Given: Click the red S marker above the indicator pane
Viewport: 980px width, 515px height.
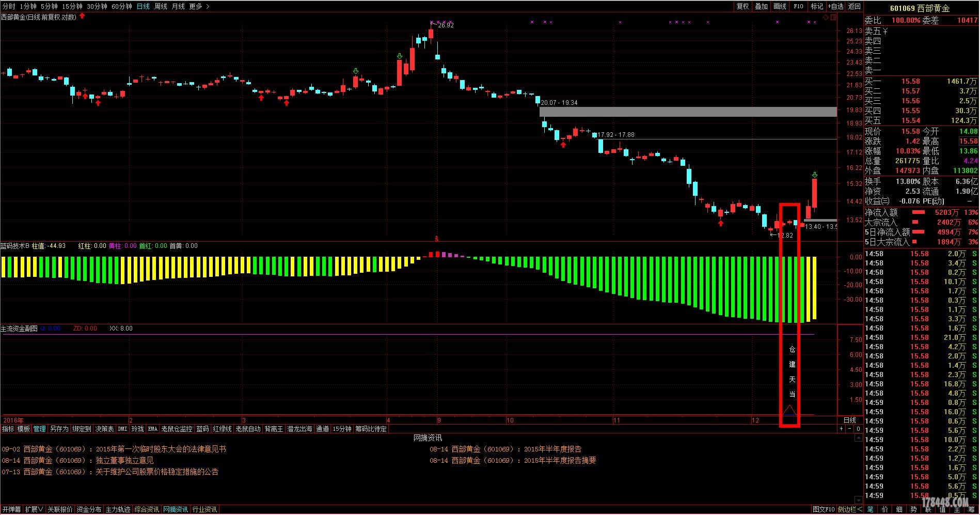Looking at the screenshot, I should pos(437,239).
